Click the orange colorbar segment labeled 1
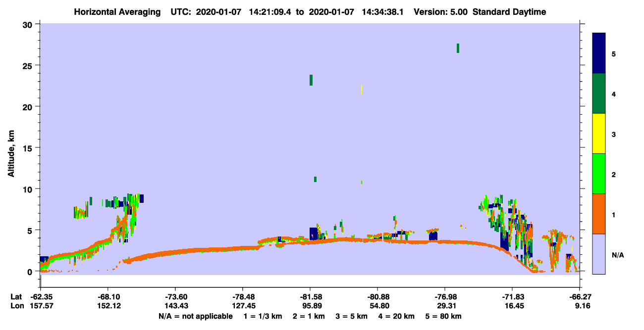The height and width of the screenshot is (330, 644). pyautogui.click(x=599, y=214)
